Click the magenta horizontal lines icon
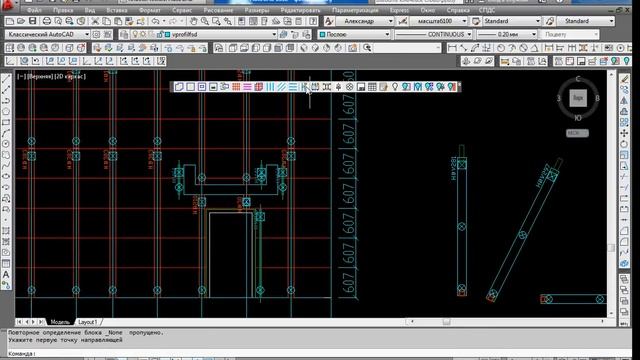Viewport: 640px width, 360px height. coord(247,87)
